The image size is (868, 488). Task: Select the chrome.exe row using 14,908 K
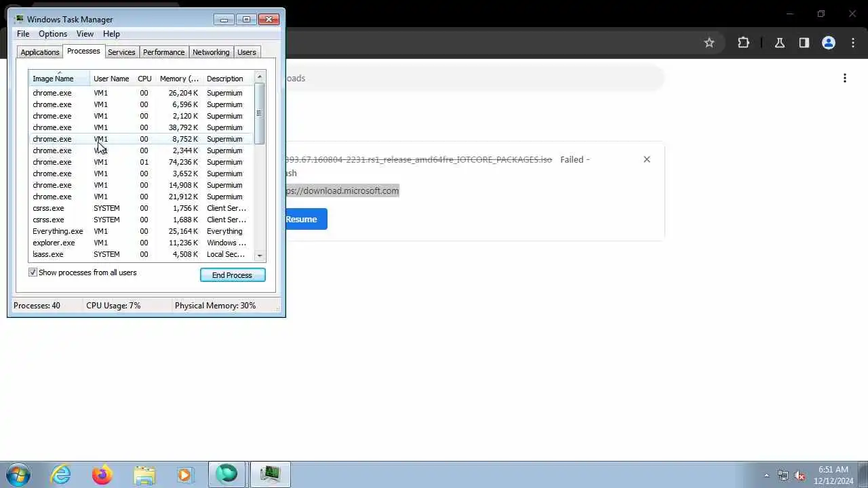point(141,185)
